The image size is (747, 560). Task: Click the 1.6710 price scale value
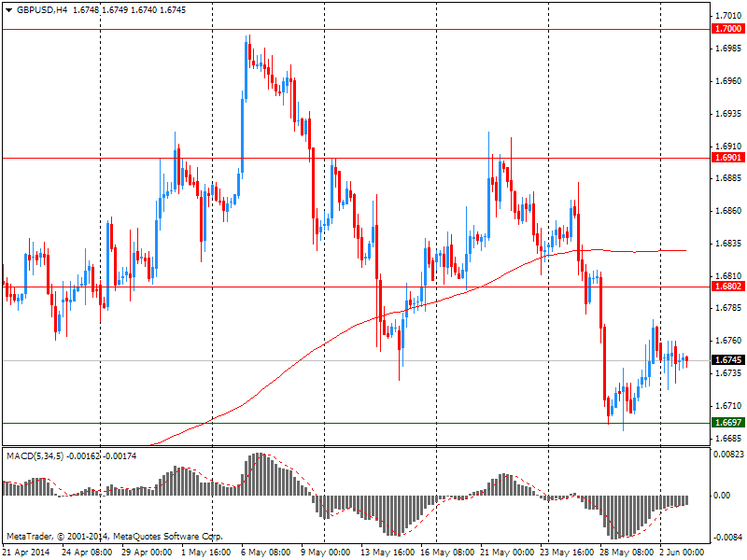[728, 405]
